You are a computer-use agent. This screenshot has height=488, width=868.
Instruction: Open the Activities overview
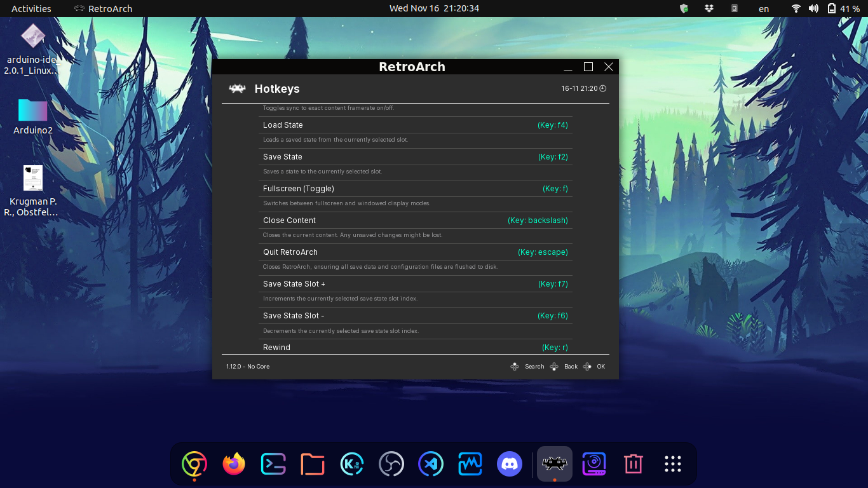click(x=31, y=8)
